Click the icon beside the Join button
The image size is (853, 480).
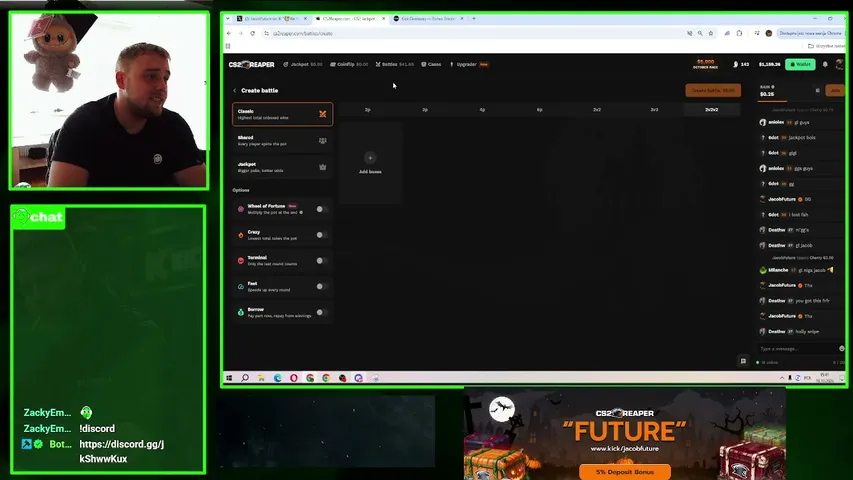(x=817, y=90)
